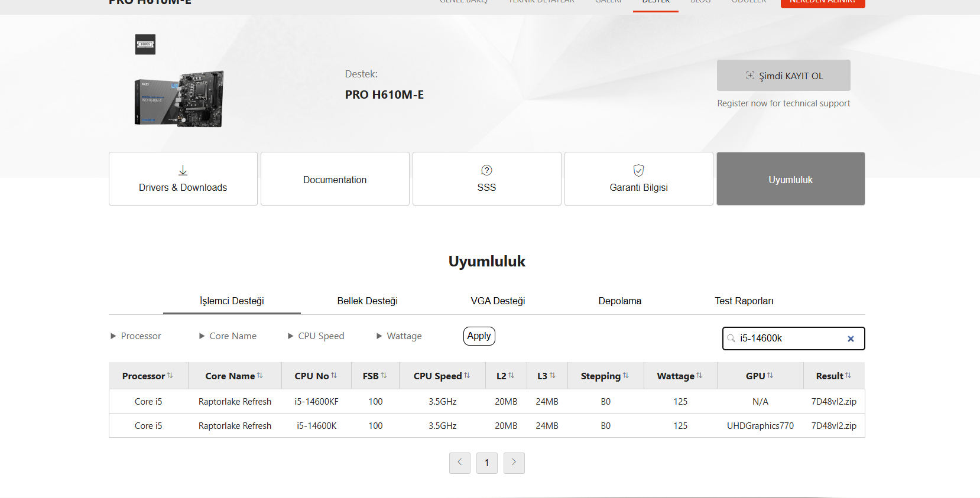Select the Depolama tab
The width and height of the screenshot is (980, 498).
coord(620,301)
